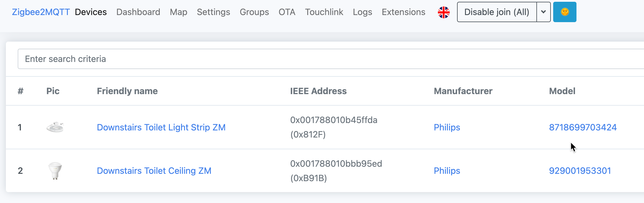Click the Zigbee2MQTT home link
The height and width of the screenshot is (203, 644).
(41, 12)
